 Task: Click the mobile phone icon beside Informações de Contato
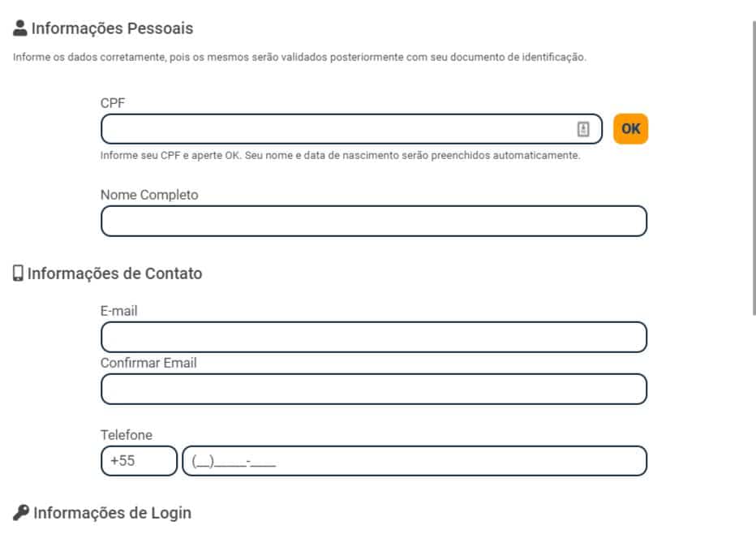point(17,273)
